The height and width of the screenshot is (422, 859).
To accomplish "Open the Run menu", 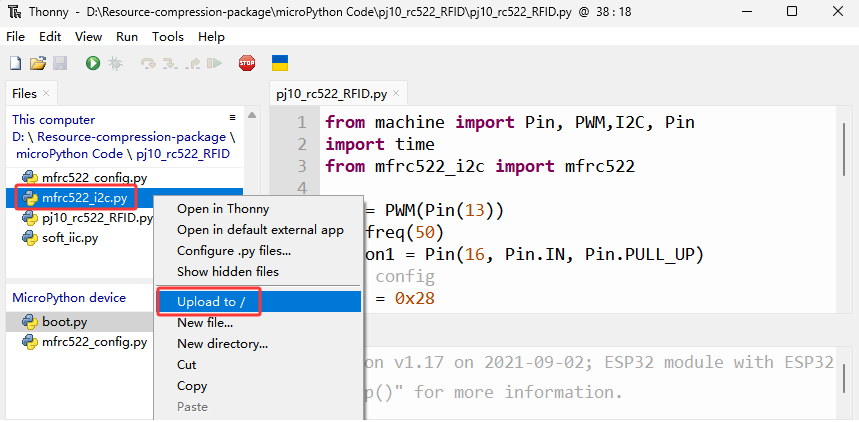I will pos(127,37).
